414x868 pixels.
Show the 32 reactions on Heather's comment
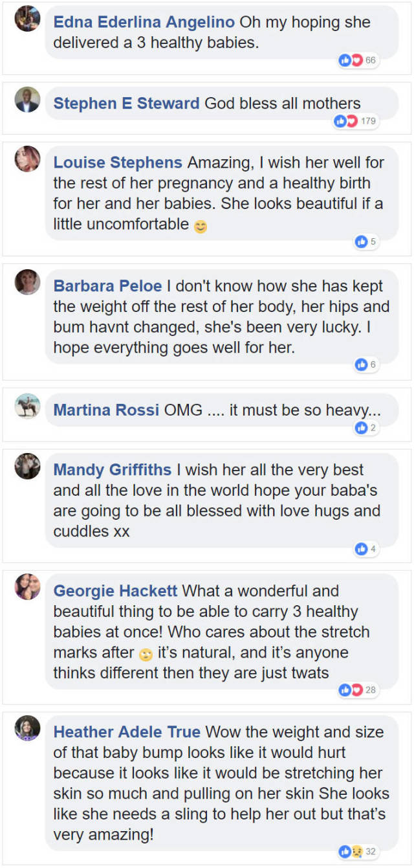[x=358, y=852]
